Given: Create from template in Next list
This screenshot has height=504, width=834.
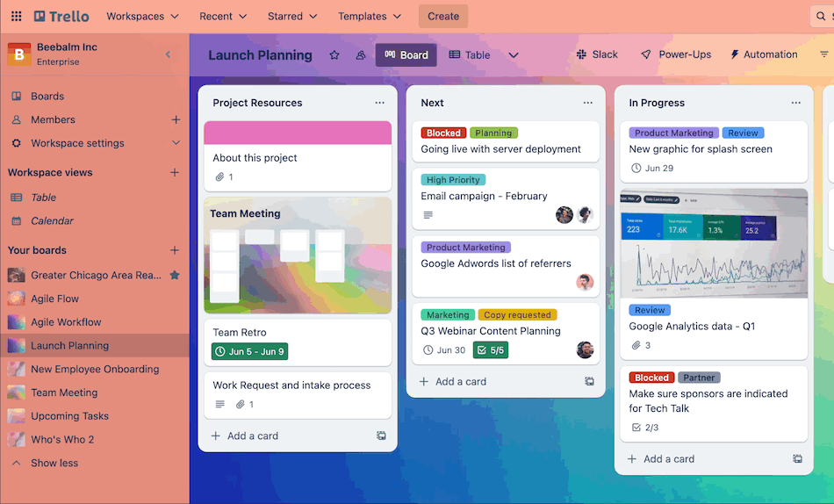Looking at the screenshot, I should [589, 381].
